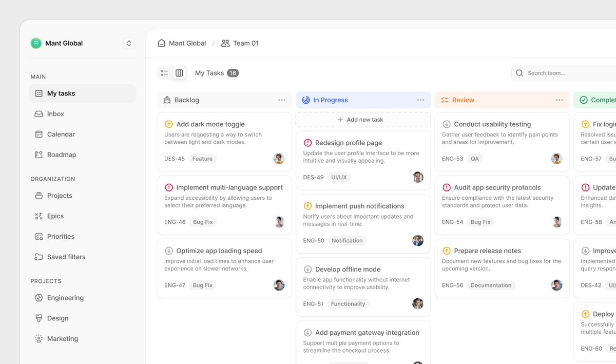Click assignee avatar on ENG-47 card
Screen dimensions: 616x364
tap(279, 285)
